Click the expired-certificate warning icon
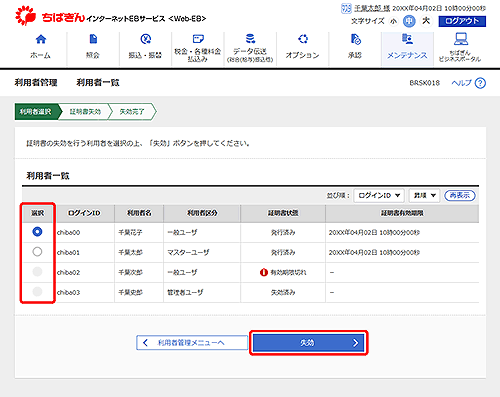 264,273
